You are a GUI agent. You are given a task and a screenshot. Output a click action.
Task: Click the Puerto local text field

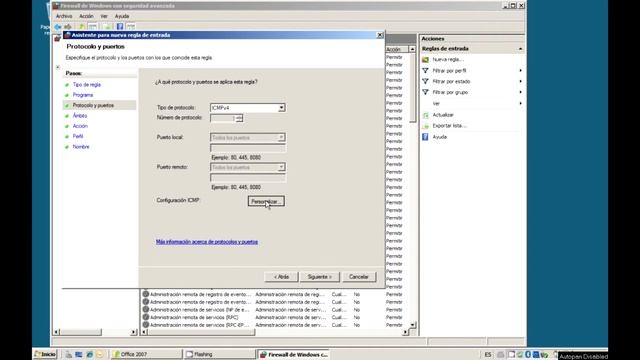248,148
